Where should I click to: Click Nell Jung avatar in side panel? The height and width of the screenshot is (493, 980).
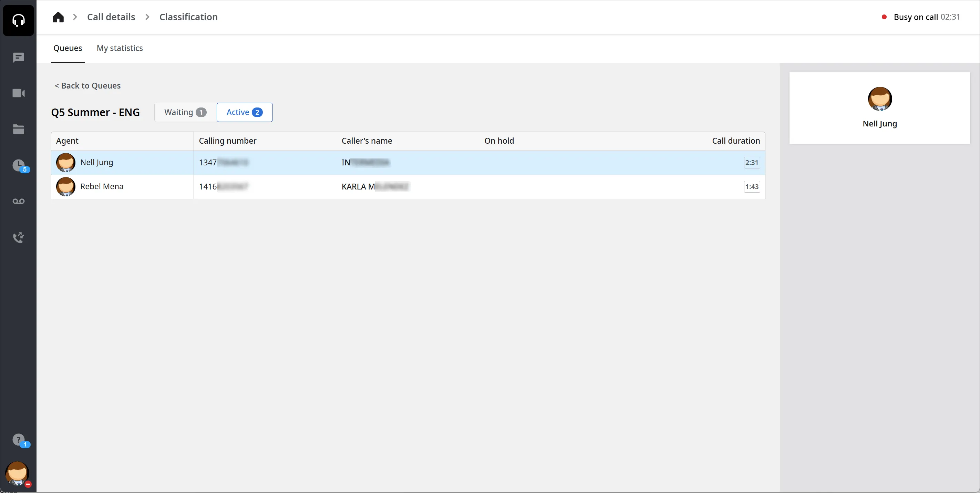pyautogui.click(x=879, y=99)
